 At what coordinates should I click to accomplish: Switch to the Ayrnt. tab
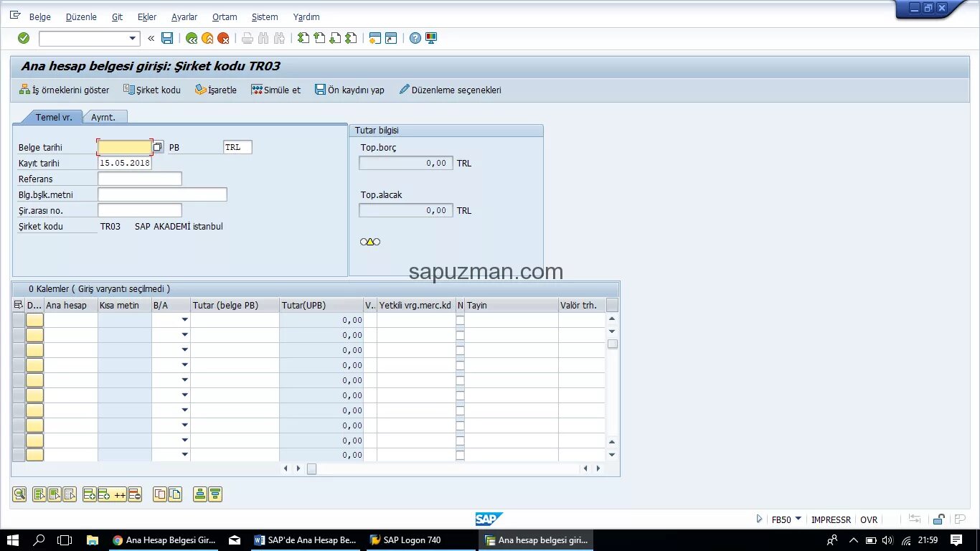pos(103,117)
